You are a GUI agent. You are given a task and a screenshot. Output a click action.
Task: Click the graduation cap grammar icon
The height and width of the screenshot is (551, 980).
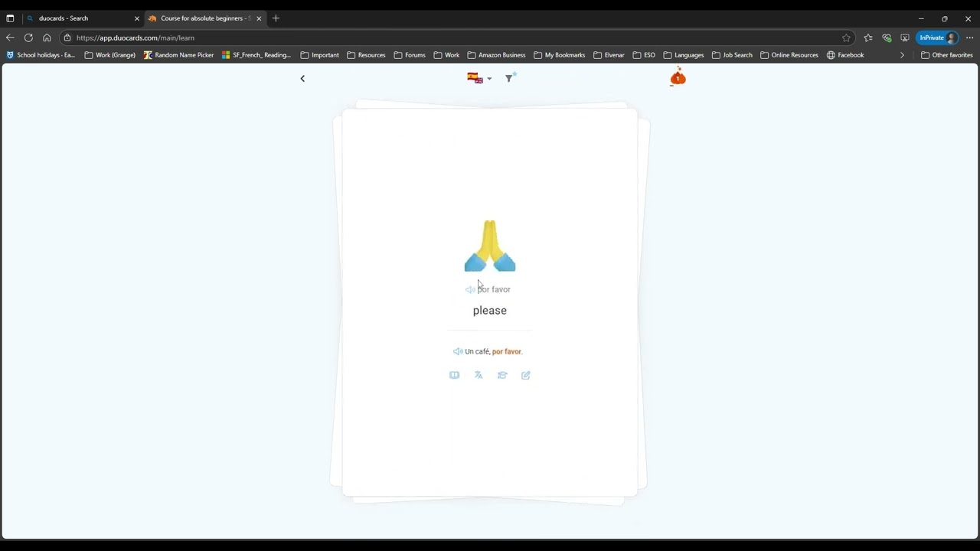(502, 375)
